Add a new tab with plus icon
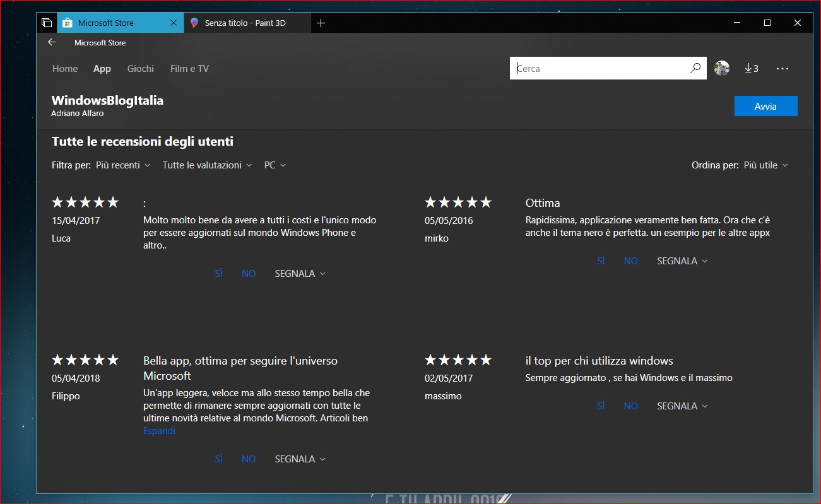 pos(321,23)
